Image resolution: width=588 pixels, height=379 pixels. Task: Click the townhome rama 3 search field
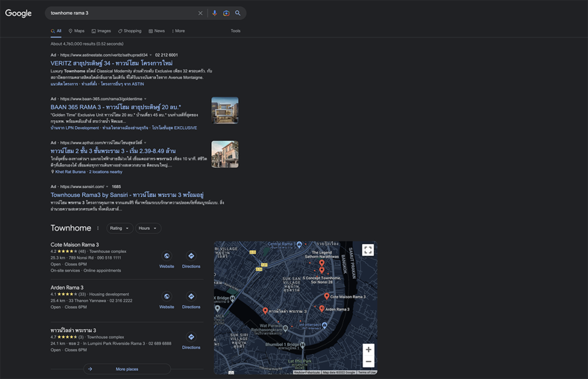(x=122, y=13)
